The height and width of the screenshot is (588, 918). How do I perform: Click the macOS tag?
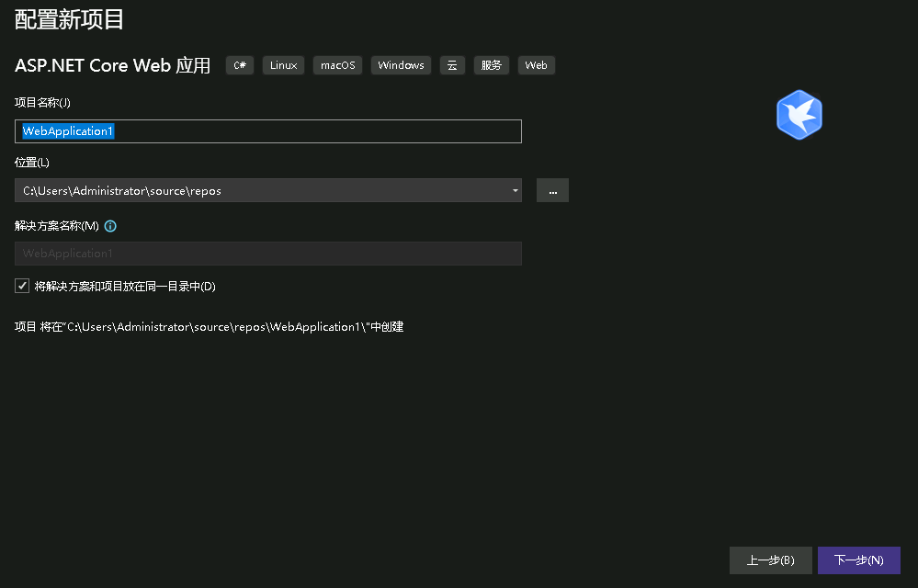pyautogui.click(x=337, y=65)
